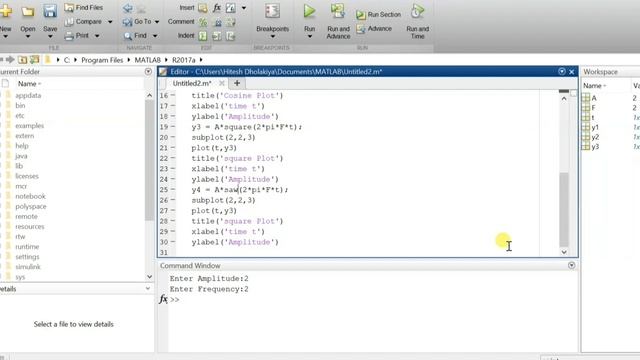The width and height of the screenshot is (640, 360).
Task: Open the Editor panel actions menu
Action: (x=562, y=71)
